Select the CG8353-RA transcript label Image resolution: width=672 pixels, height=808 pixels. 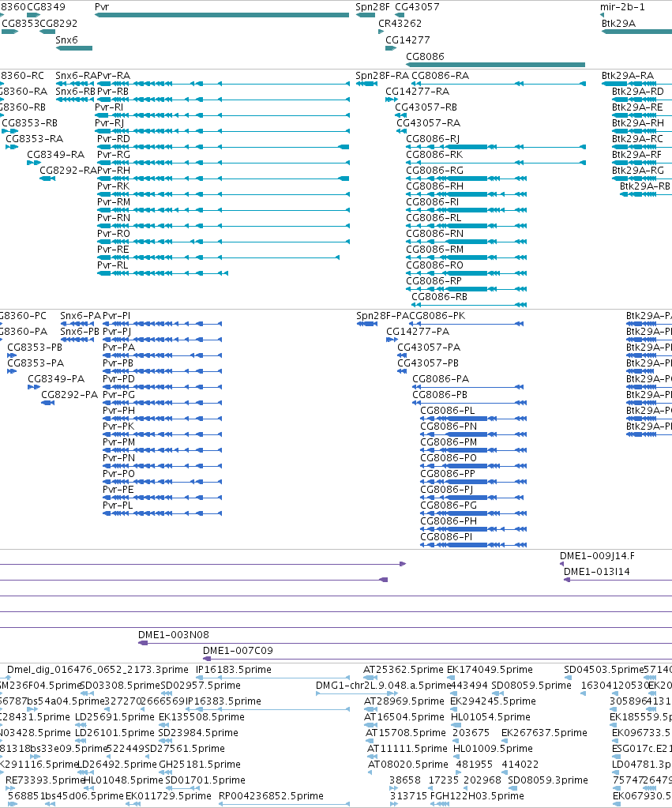[35, 139]
